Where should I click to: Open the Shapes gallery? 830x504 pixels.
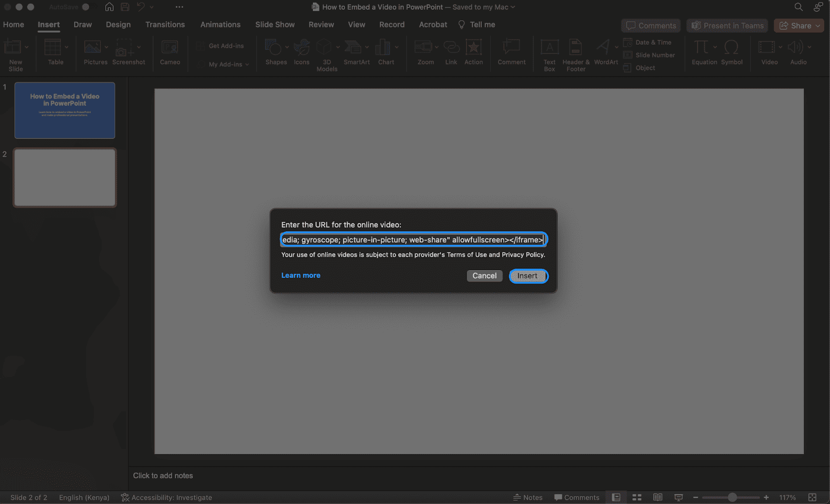pyautogui.click(x=273, y=48)
